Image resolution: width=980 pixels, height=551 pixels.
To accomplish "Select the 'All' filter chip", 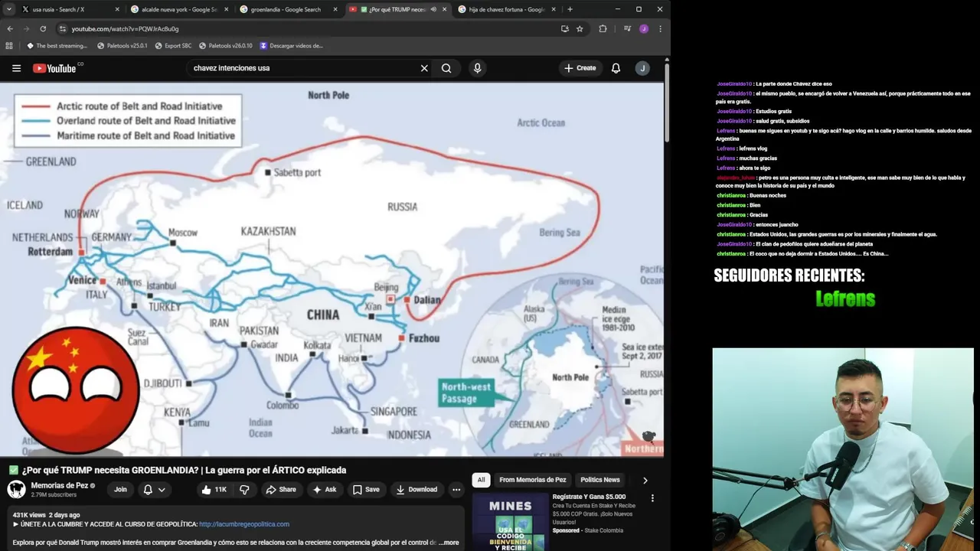I will pos(481,480).
